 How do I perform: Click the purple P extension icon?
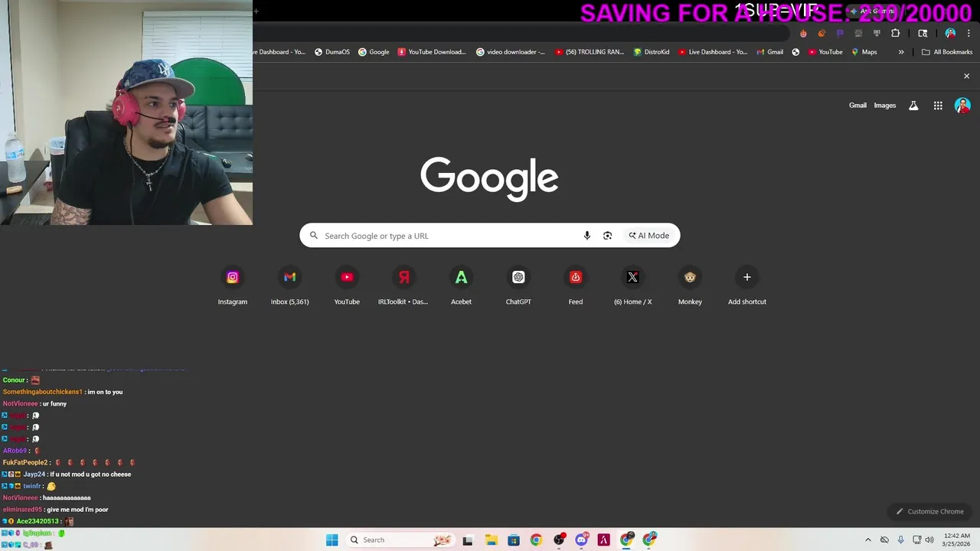click(x=840, y=33)
